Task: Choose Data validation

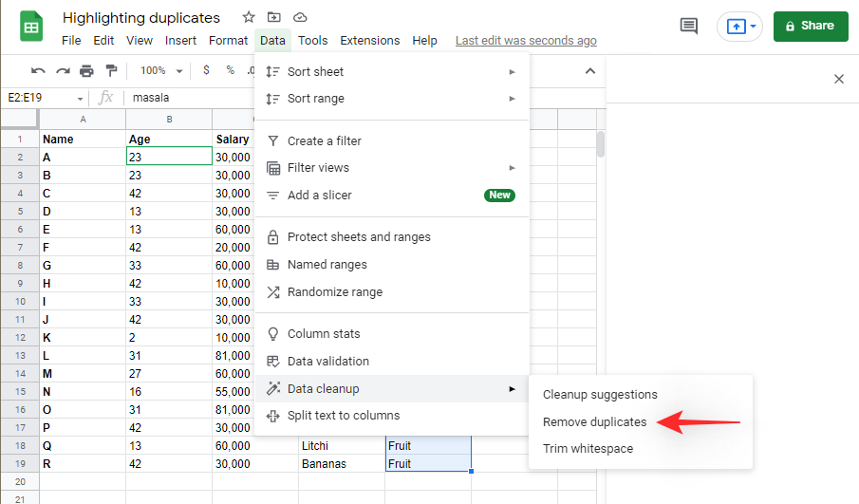Action: click(392, 361)
